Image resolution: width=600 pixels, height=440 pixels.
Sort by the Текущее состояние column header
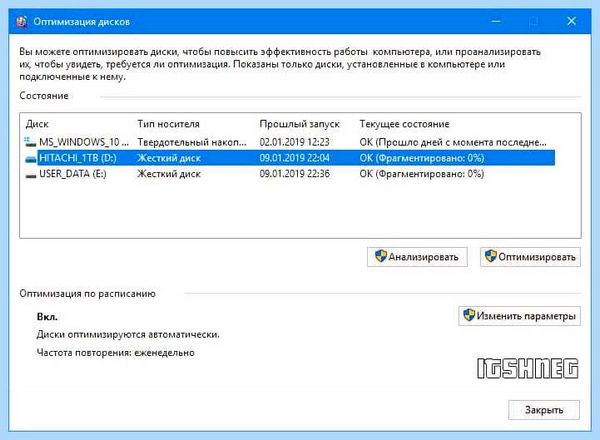[404, 124]
